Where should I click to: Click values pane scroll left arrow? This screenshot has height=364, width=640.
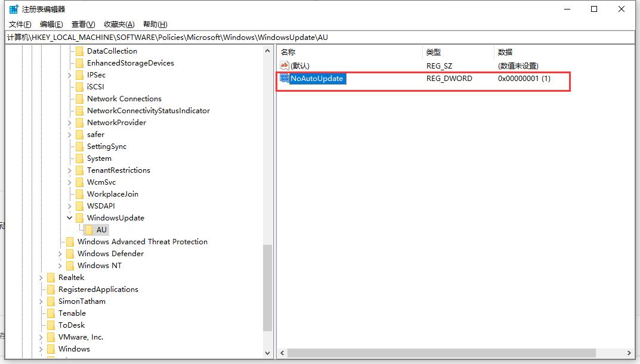282,353
